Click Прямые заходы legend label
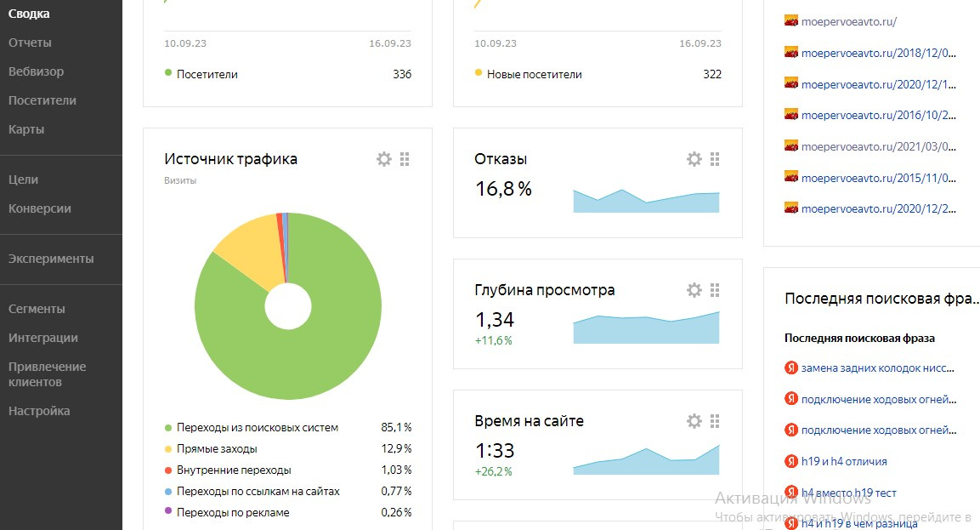 coord(217,448)
